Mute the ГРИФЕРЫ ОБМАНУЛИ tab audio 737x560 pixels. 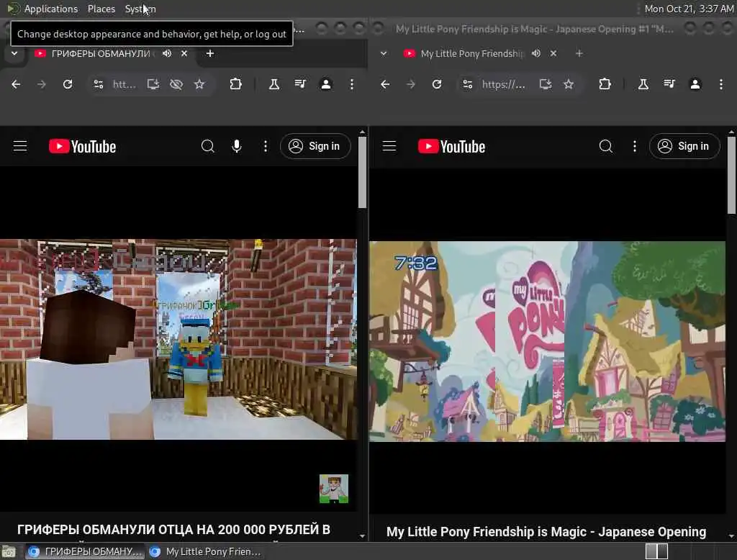coord(167,53)
